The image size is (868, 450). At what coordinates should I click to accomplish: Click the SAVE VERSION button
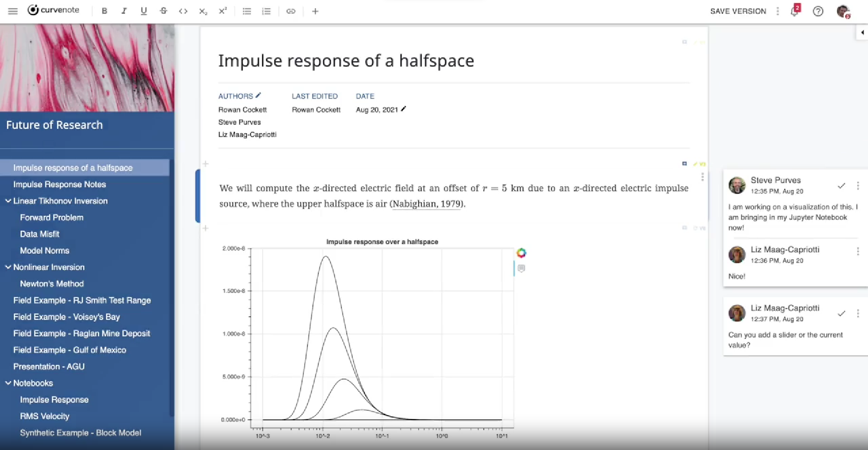pyautogui.click(x=738, y=11)
